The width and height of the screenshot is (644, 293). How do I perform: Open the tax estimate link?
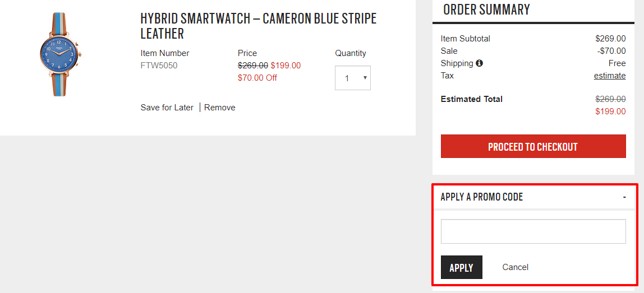(x=610, y=76)
